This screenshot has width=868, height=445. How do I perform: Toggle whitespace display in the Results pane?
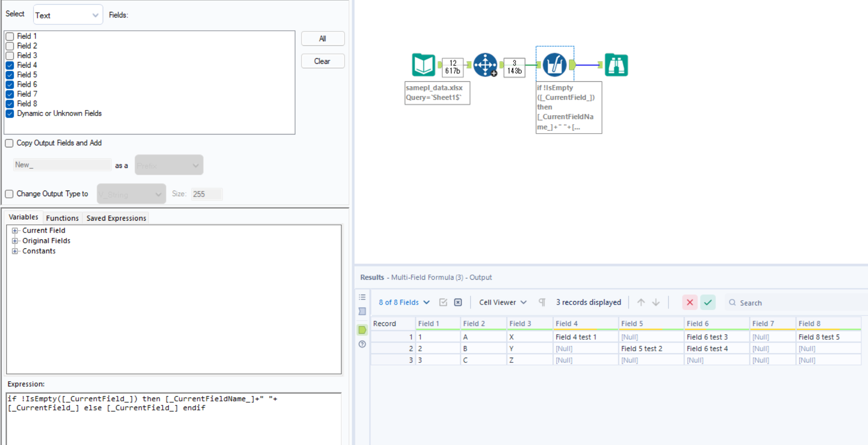tap(542, 302)
